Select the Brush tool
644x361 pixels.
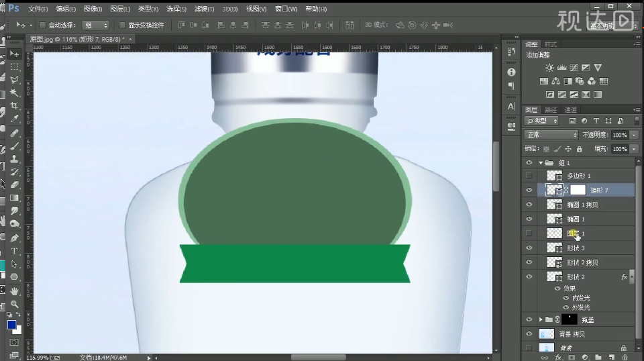coord(14,146)
